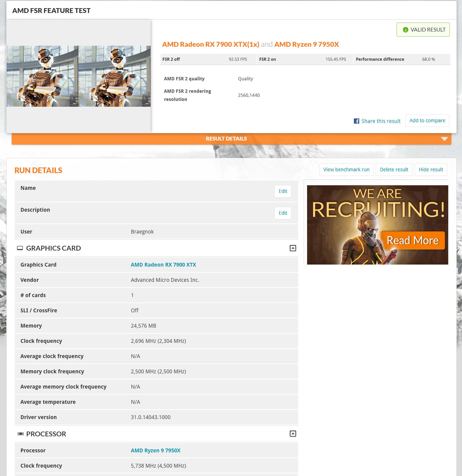
Task: Click the processor chip icon
Action: pos(21,434)
